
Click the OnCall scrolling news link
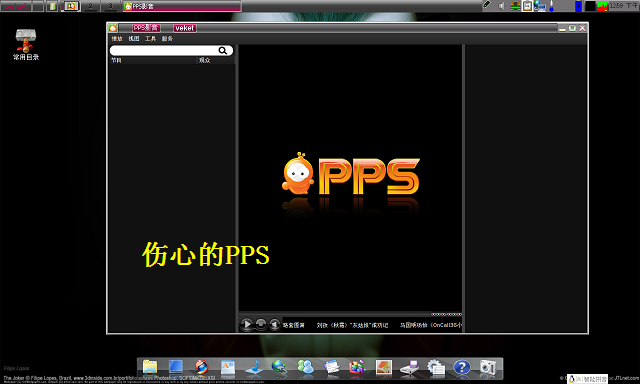click(431, 325)
